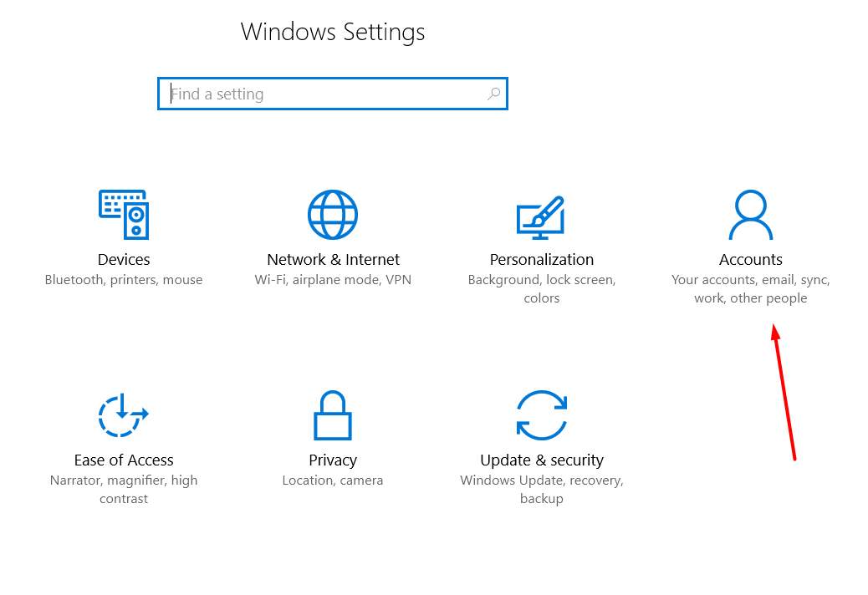Select the Personalization heading text
The image size is (868, 595).
coord(542,259)
